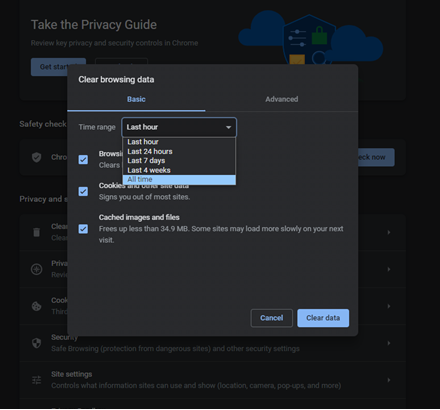Click the Security shield icon
The width and height of the screenshot is (440, 410).
(37, 343)
